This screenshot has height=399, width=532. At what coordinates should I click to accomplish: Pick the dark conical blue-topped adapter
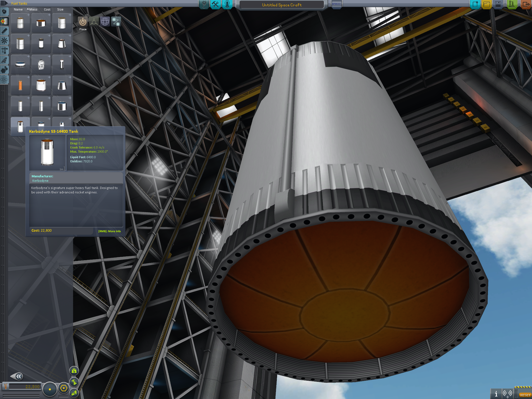pyautogui.click(x=62, y=85)
